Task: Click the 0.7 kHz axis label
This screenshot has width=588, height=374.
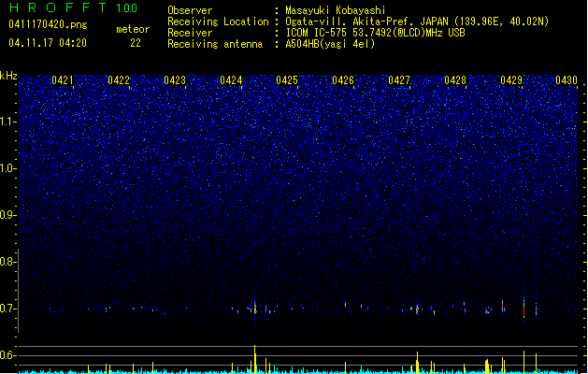Action: 7,309
